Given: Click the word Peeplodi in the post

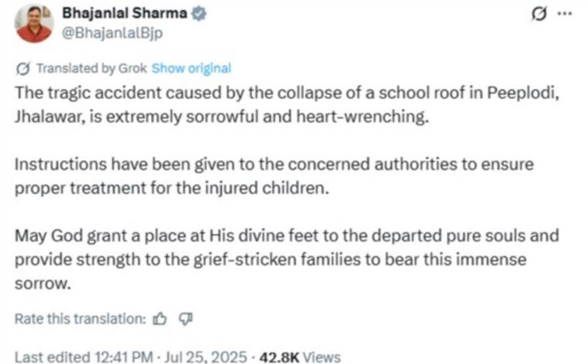Looking at the screenshot, I should (523, 93).
